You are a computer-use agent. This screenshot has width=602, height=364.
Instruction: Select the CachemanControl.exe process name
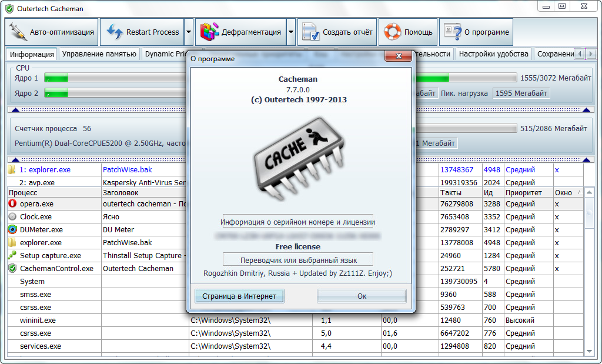click(x=56, y=268)
